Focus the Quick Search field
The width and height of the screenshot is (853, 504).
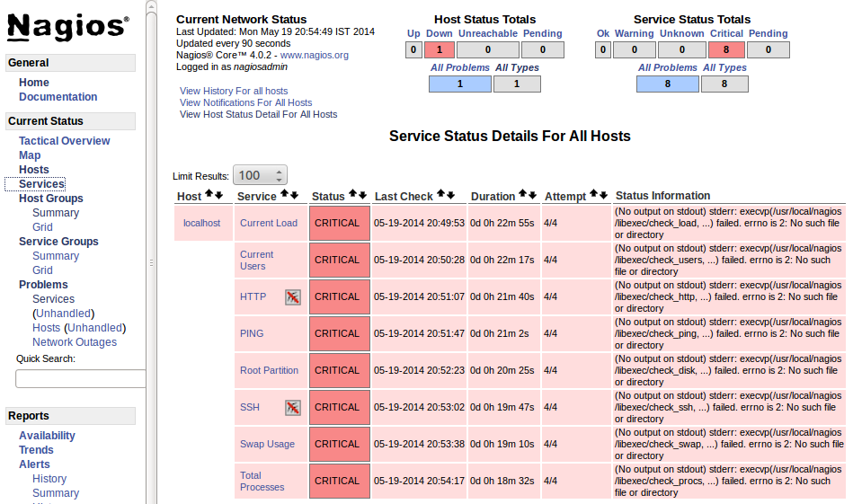81,378
